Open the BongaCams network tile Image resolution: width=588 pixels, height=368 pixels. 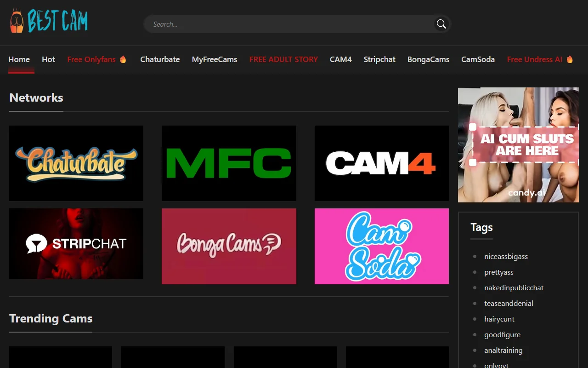pyautogui.click(x=229, y=246)
